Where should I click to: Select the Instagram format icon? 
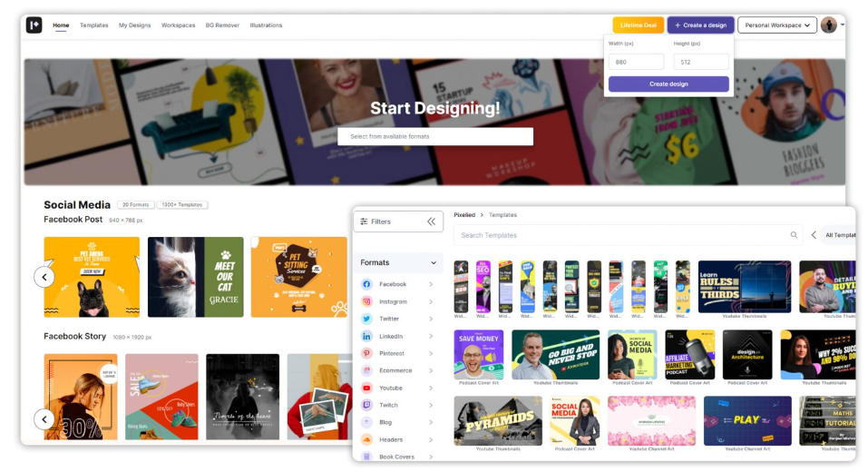click(x=366, y=301)
